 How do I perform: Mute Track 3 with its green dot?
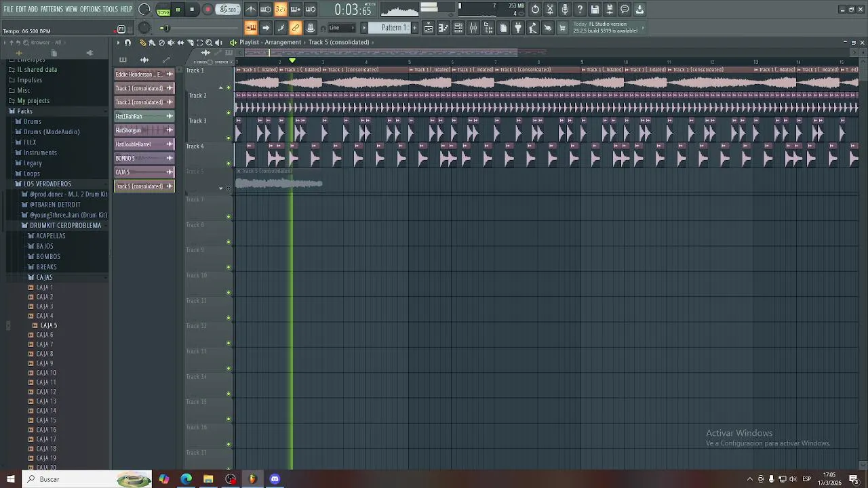(229, 138)
